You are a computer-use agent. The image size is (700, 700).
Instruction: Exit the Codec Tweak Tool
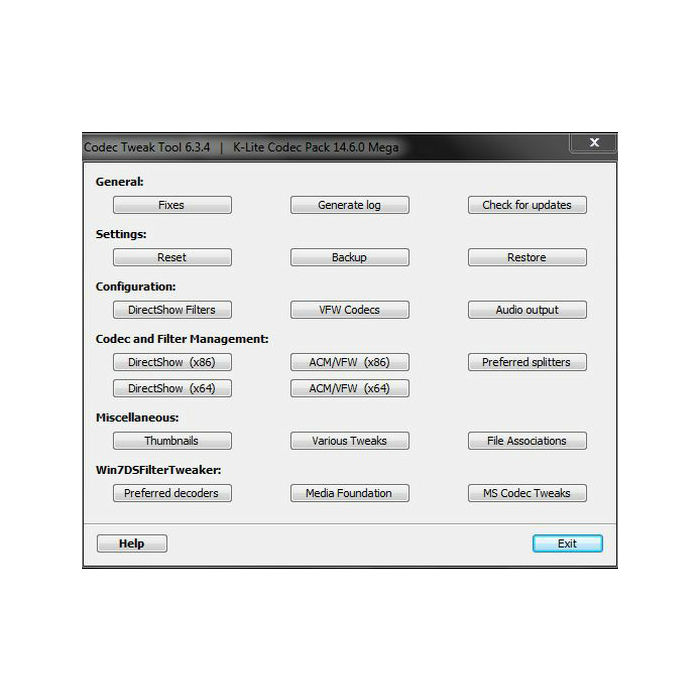point(567,543)
